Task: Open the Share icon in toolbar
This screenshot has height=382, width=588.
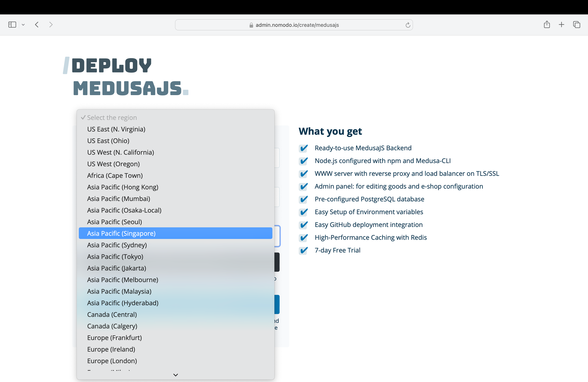Action: click(547, 25)
